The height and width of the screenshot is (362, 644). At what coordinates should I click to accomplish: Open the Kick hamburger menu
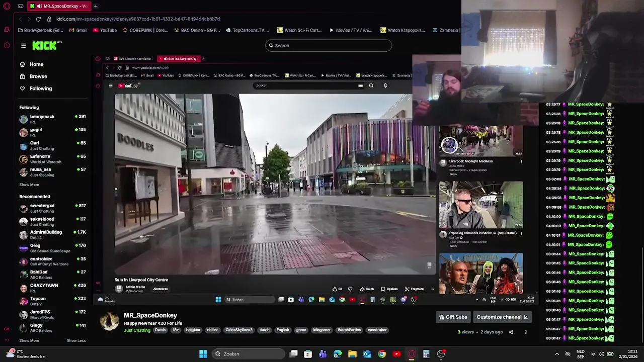tap(24, 46)
